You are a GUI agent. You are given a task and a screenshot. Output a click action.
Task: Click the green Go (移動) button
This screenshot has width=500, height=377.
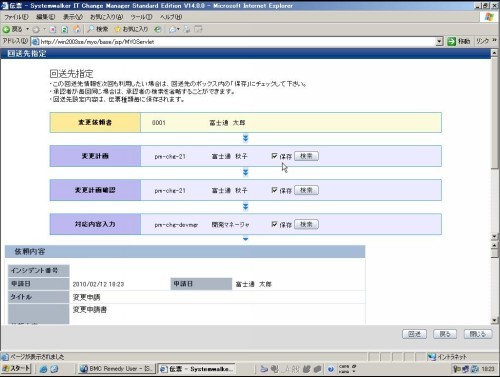coord(459,41)
